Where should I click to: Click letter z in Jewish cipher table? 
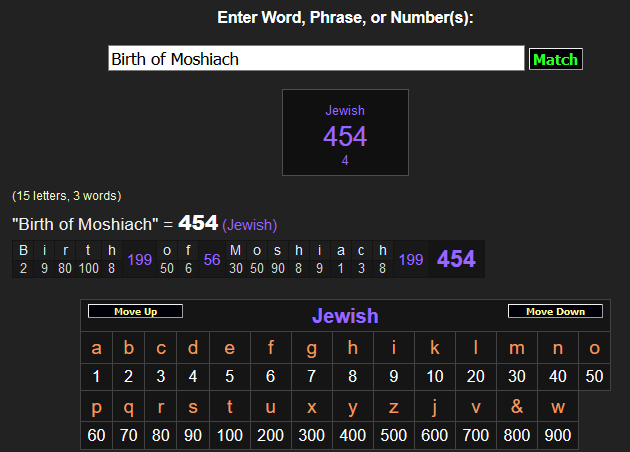394,407
